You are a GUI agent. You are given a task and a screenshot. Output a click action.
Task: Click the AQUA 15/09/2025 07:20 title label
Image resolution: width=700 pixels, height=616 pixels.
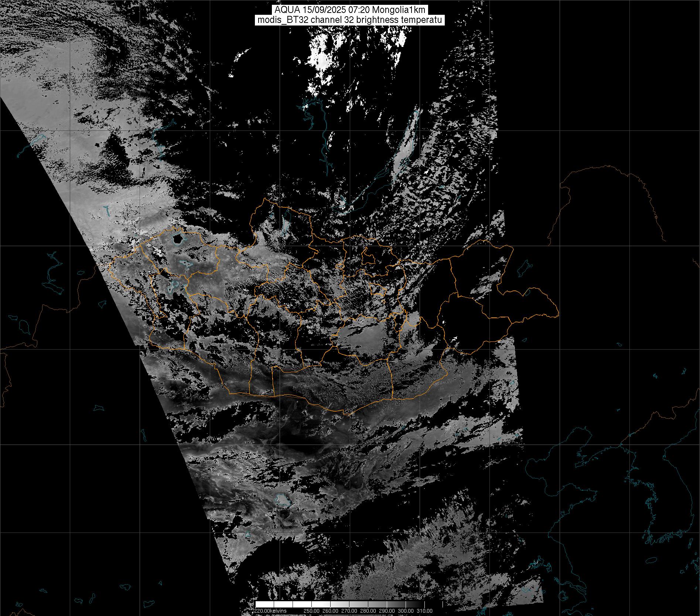[349, 10]
